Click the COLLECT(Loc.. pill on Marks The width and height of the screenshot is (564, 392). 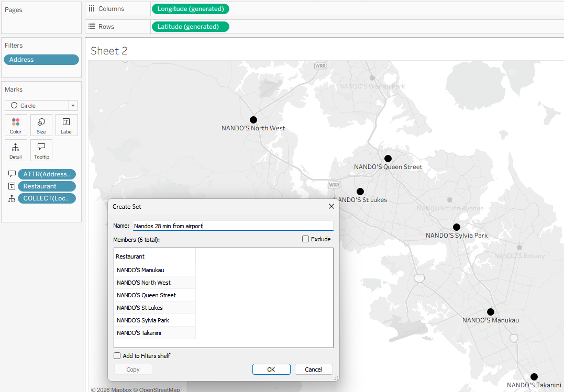click(x=47, y=198)
